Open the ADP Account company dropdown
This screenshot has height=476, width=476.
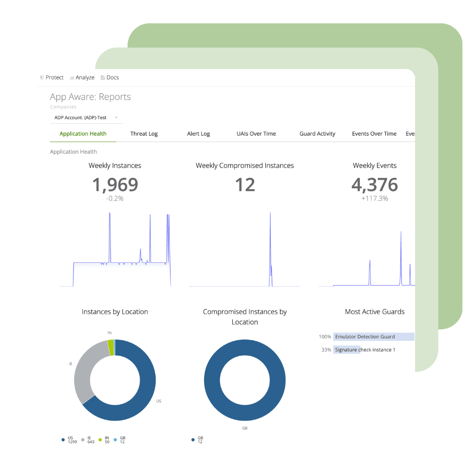coord(86,118)
